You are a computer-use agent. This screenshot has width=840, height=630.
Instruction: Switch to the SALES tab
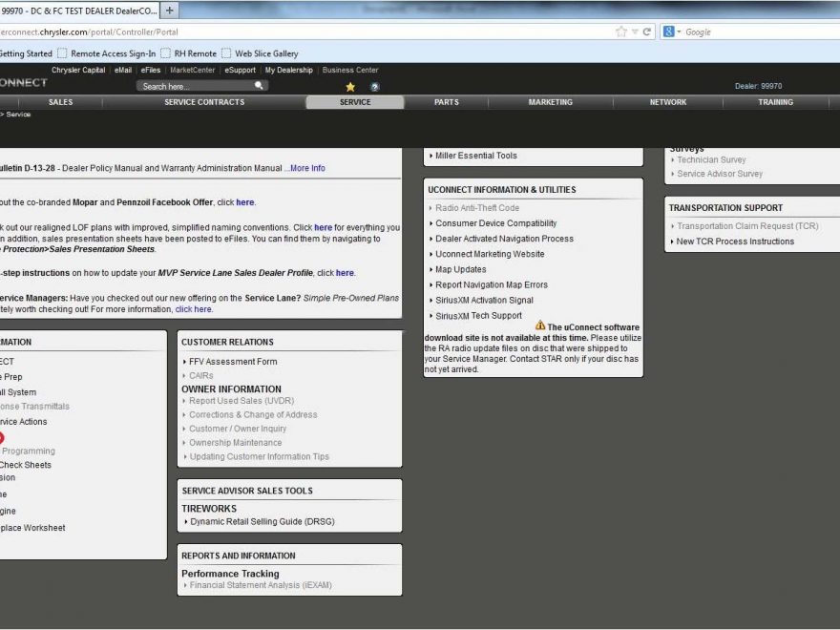pyautogui.click(x=60, y=102)
